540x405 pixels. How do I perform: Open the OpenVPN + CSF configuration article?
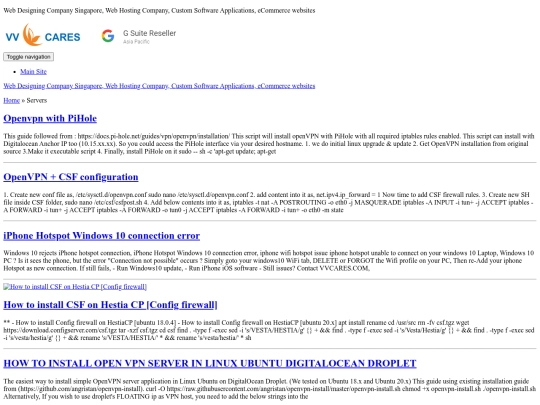coord(71,177)
